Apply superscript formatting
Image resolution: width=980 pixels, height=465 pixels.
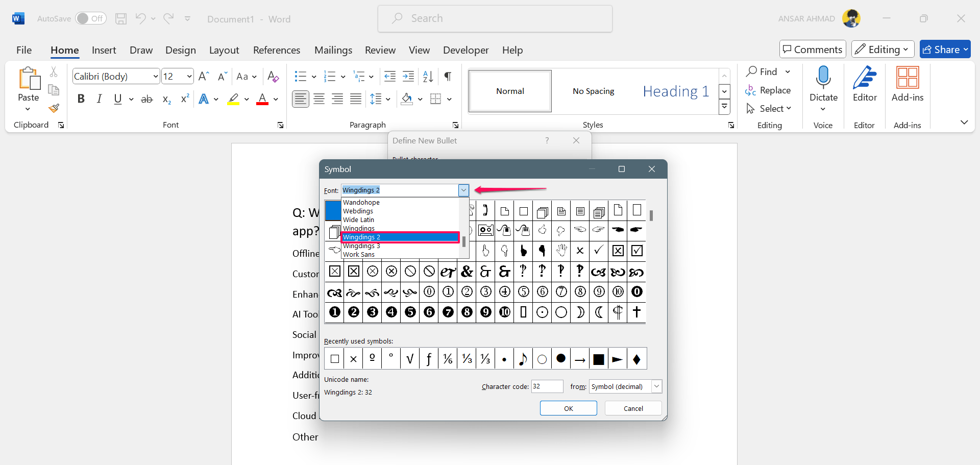coord(185,99)
